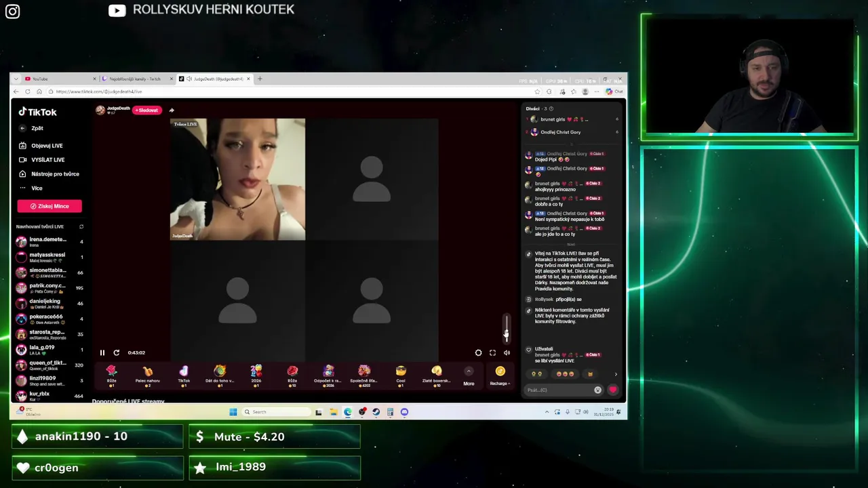Viewport: 868px width, 488px height.
Task: Open starosta_rep... suggested live creator
Action: 50,334
